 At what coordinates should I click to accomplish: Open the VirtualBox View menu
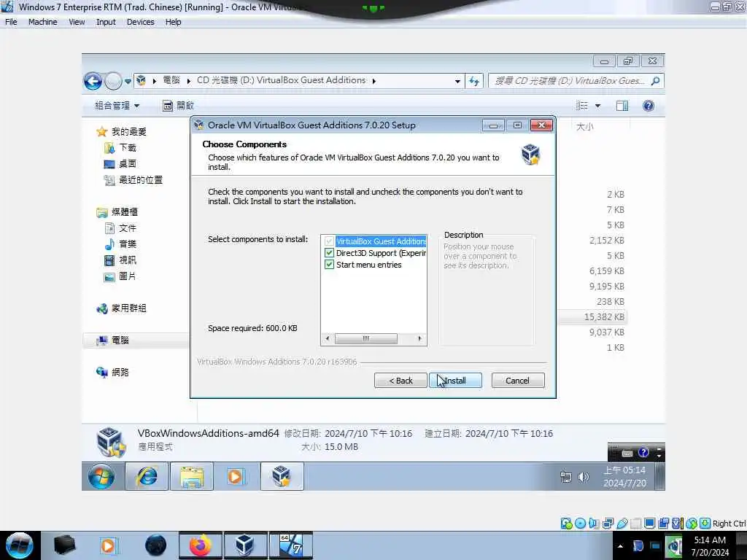tap(77, 22)
